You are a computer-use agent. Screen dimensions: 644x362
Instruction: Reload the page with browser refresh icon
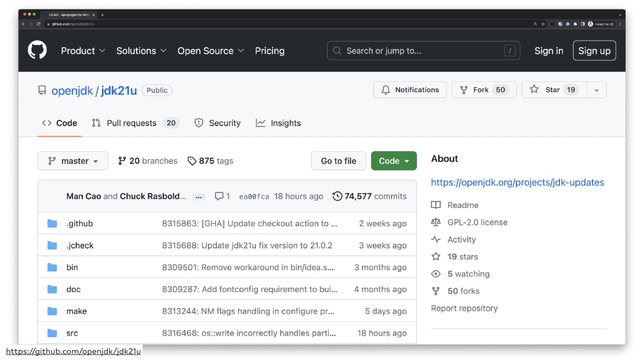coord(39,24)
